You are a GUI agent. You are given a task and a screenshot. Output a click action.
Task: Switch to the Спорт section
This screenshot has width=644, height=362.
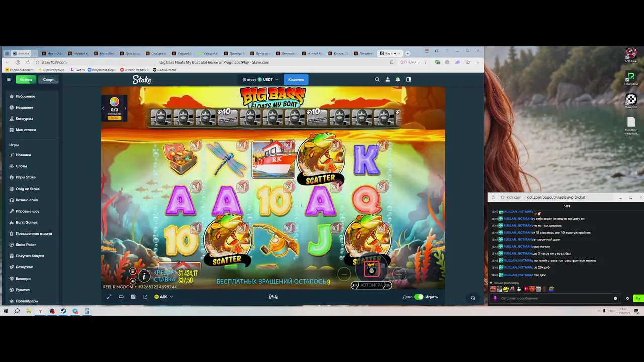(x=48, y=79)
